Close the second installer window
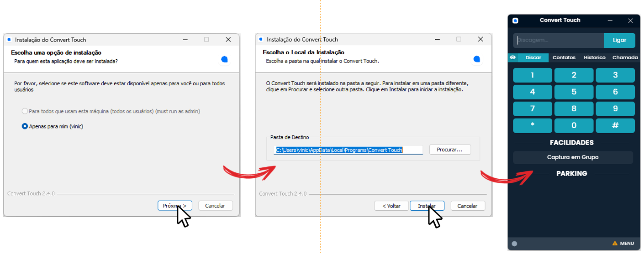 click(x=480, y=40)
